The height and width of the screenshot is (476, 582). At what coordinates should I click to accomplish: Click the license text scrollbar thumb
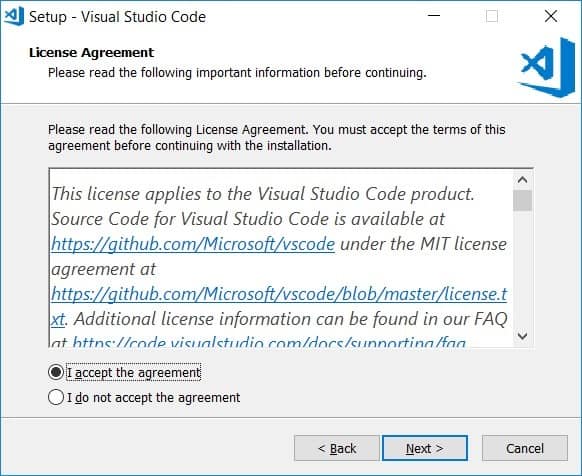(x=523, y=200)
